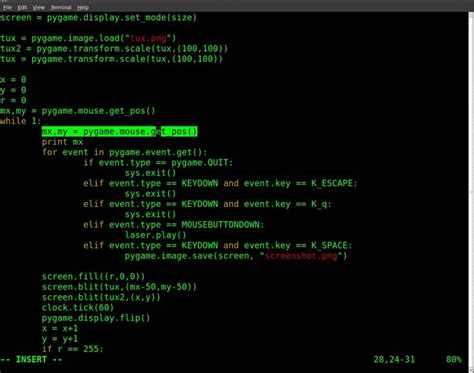474x373 pixels.
Task: Click the 'x = 0' line
Action: click(x=13, y=80)
